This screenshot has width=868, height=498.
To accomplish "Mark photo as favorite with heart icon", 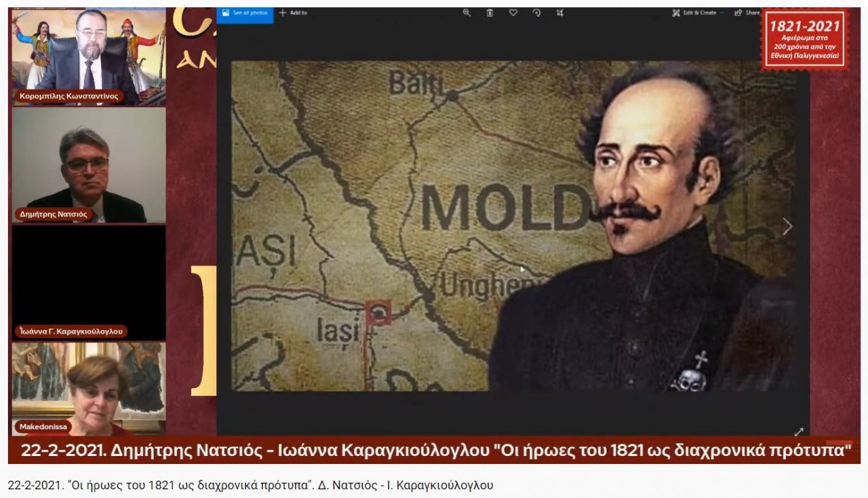I will point(513,12).
